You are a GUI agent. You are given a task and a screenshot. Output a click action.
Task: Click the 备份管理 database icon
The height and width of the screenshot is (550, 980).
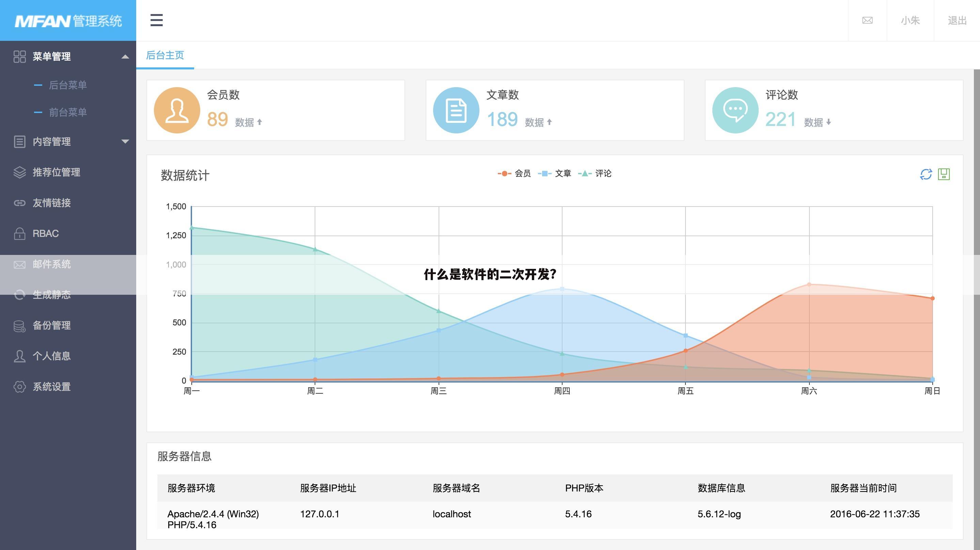19,326
